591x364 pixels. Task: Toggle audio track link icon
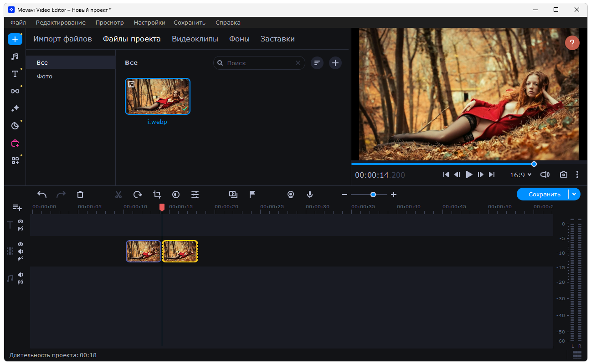[21, 282]
